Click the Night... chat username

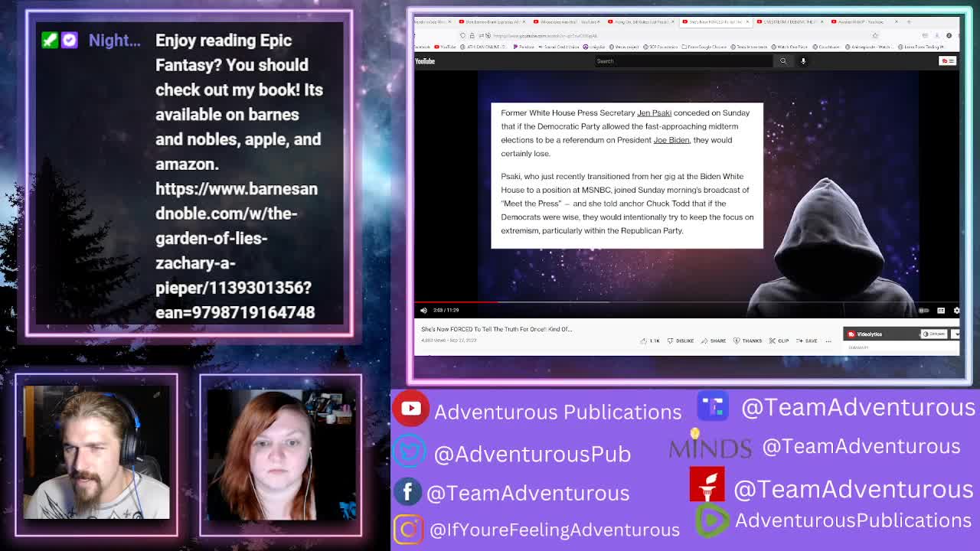[x=114, y=41]
